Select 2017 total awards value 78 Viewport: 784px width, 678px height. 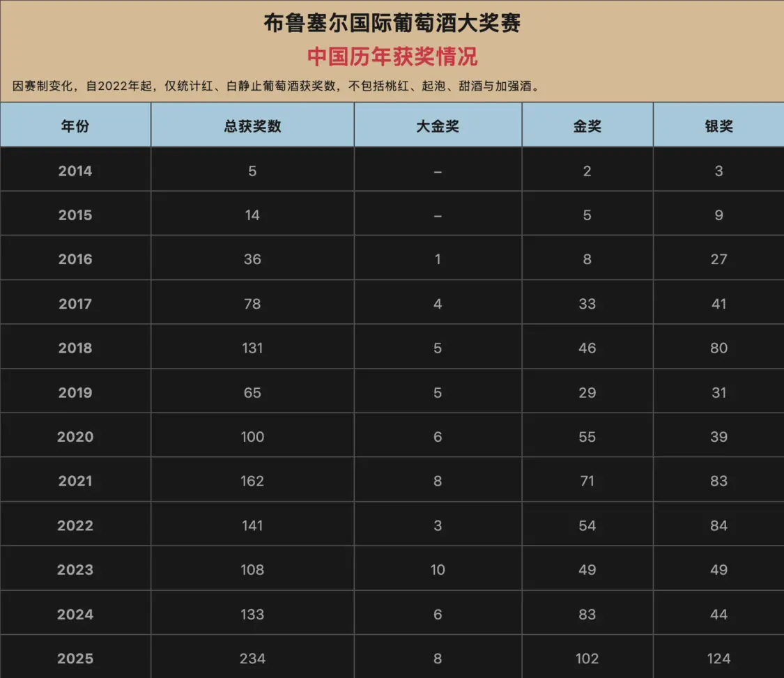click(x=252, y=304)
